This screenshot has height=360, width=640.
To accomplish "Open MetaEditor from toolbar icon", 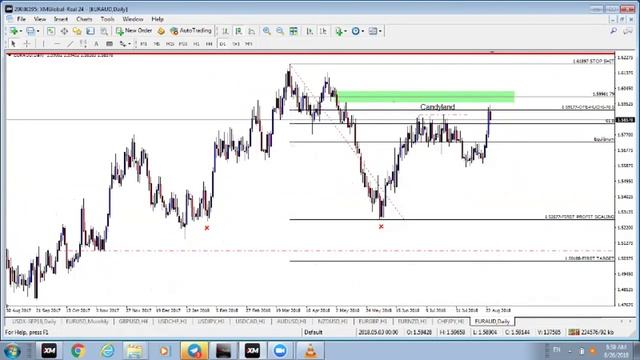I will (x=161, y=31).
